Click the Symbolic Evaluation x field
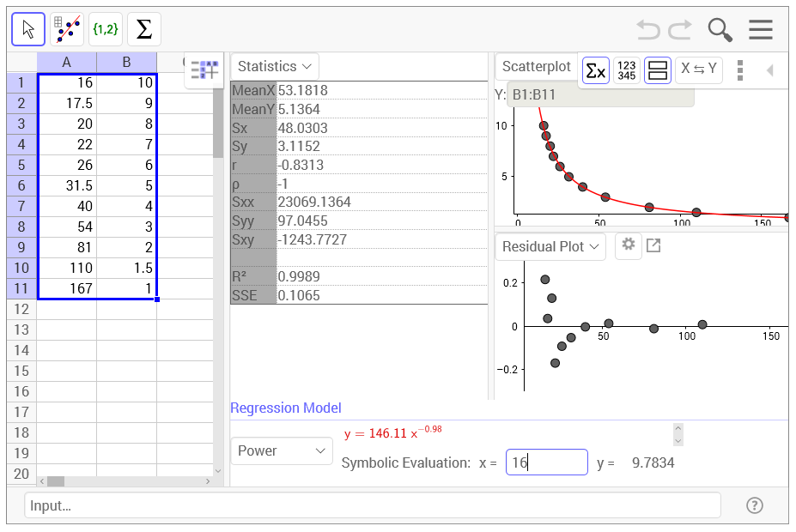796x532 pixels. [x=546, y=462]
